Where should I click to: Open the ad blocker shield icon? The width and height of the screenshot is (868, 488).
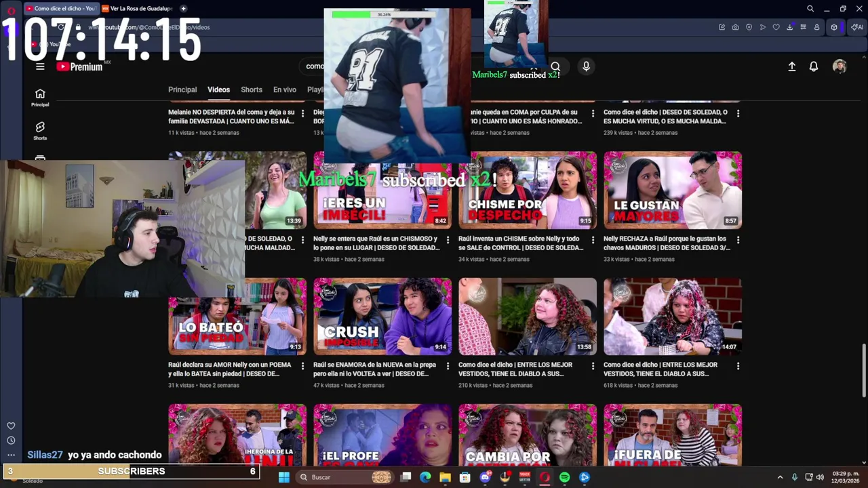click(x=749, y=27)
